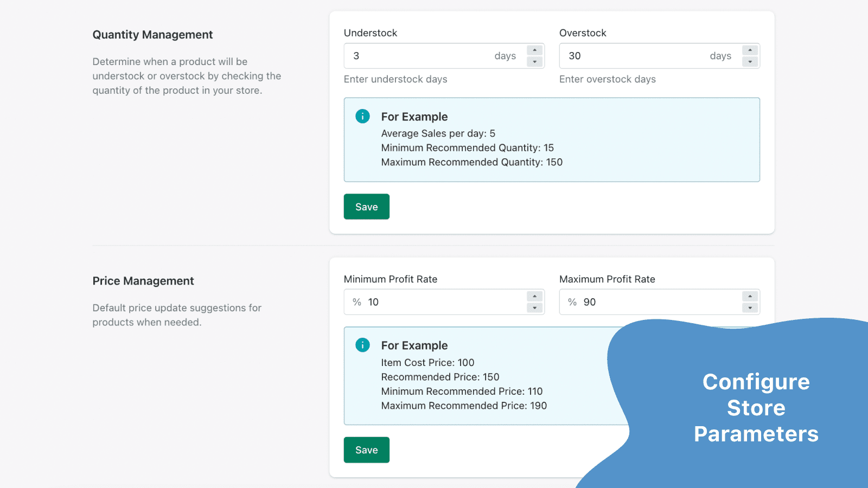Decrement the Maximum Profit Rate
Image resolution: width=868 pixels, height=488 pixels.
tap(750, 307)
